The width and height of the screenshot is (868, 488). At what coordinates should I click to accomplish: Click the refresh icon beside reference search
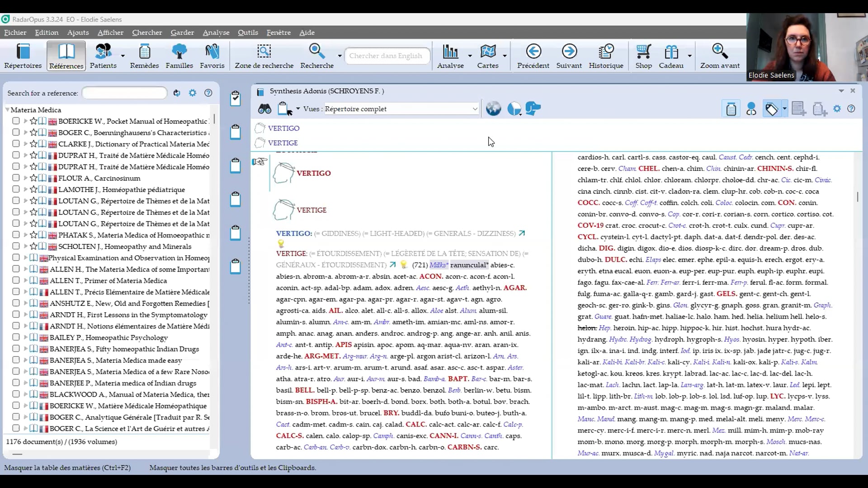pos(177,93)
